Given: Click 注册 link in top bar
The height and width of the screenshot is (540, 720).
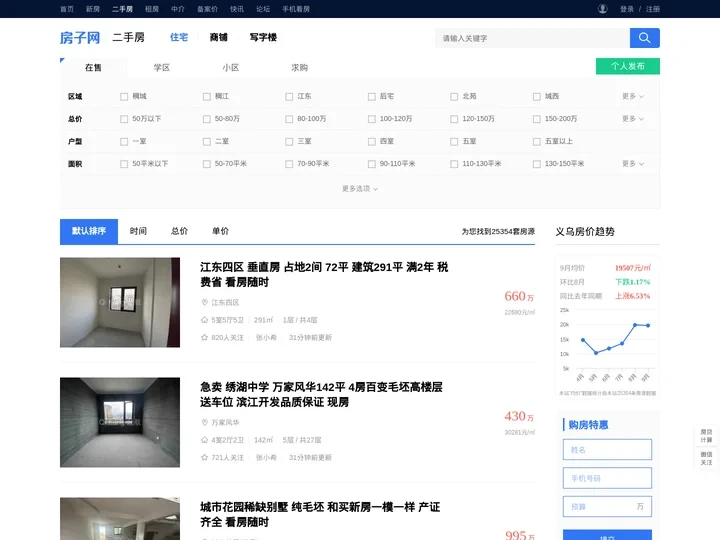Looking at the screenshot, I should (x=652, y=9).
